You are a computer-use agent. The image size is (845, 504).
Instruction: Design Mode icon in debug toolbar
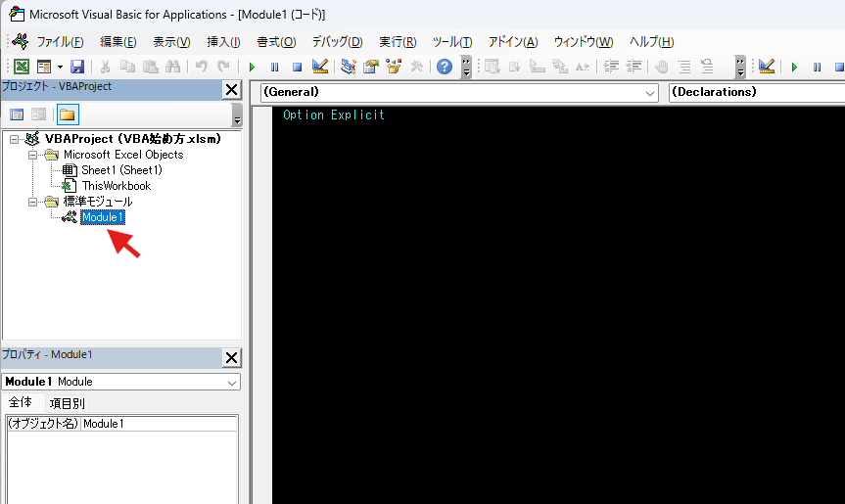click(x=767, y=67)
